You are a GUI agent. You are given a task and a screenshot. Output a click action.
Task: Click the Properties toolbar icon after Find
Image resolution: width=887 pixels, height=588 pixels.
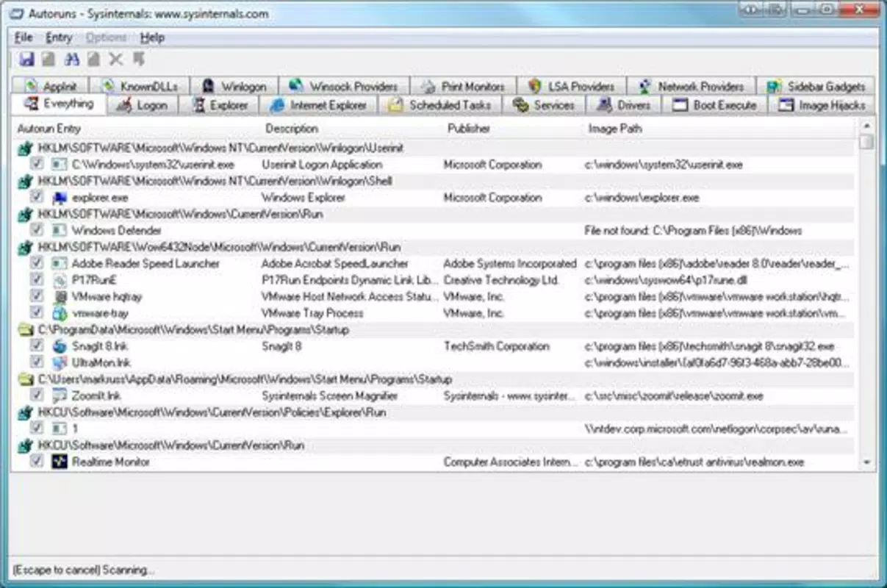pyautogui.click(x=93, y=60)
